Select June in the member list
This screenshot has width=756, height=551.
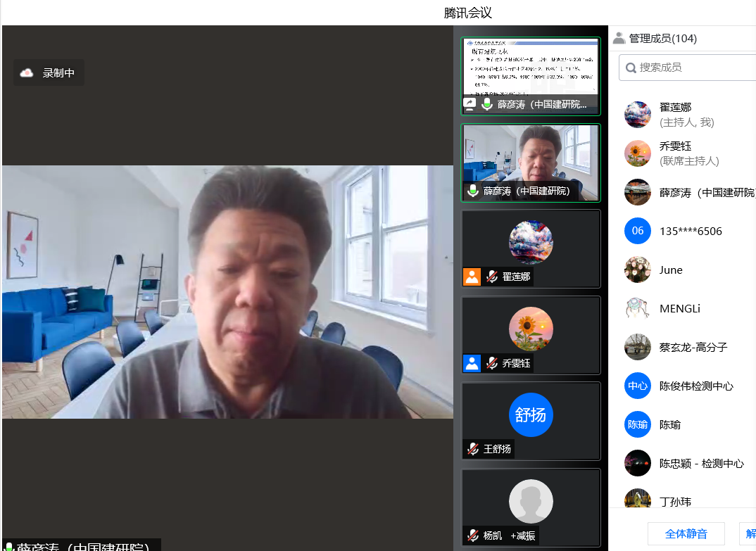[671, 270]
